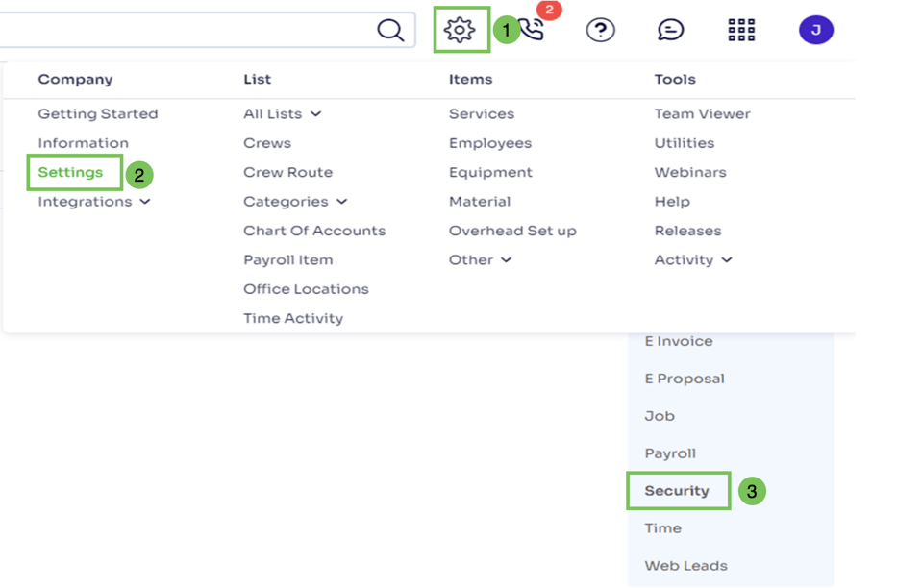The height and width of the screenshot is (588, 922).
Task: Open Payroll in the settings sidebar
Action: [x=670, y=453]
